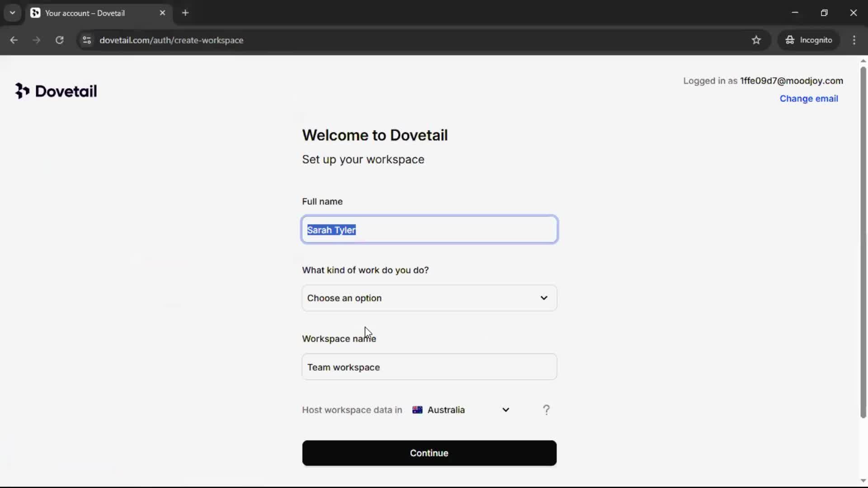Reload the page

[x=59, y=40]
